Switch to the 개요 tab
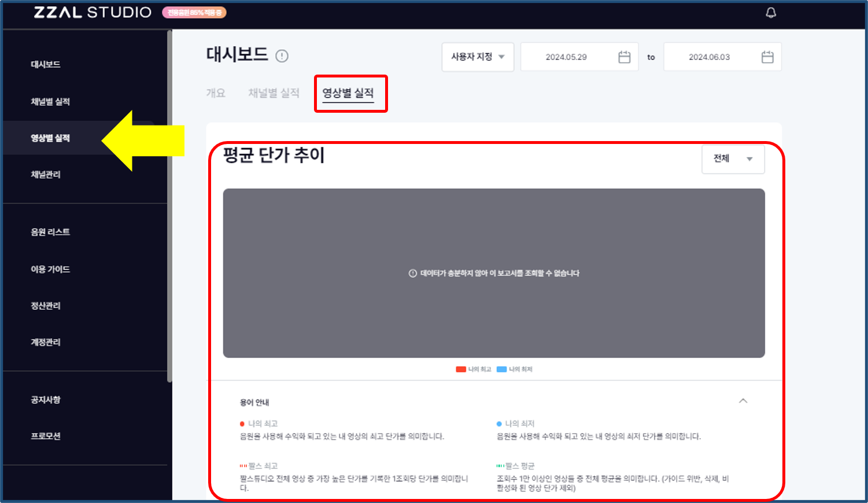Viewport: 868px width, 503px height. pyautogui.click(x=216, y=93)
